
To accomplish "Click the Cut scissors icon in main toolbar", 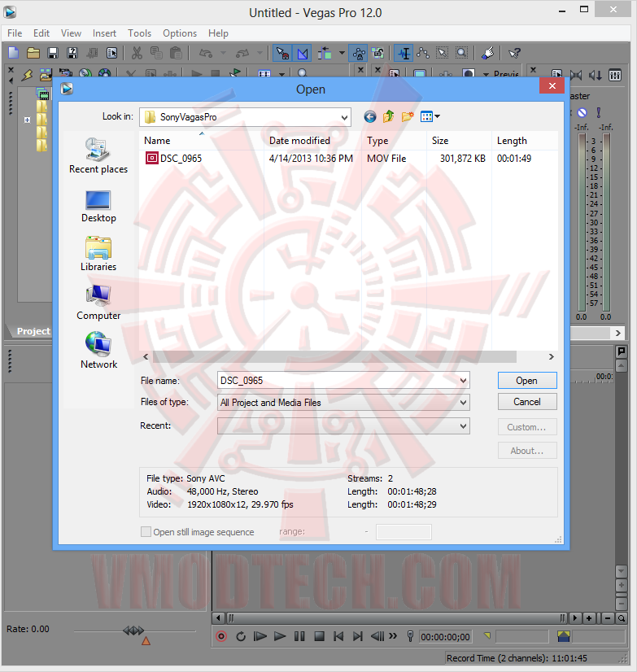I will [x=137, y=53].
